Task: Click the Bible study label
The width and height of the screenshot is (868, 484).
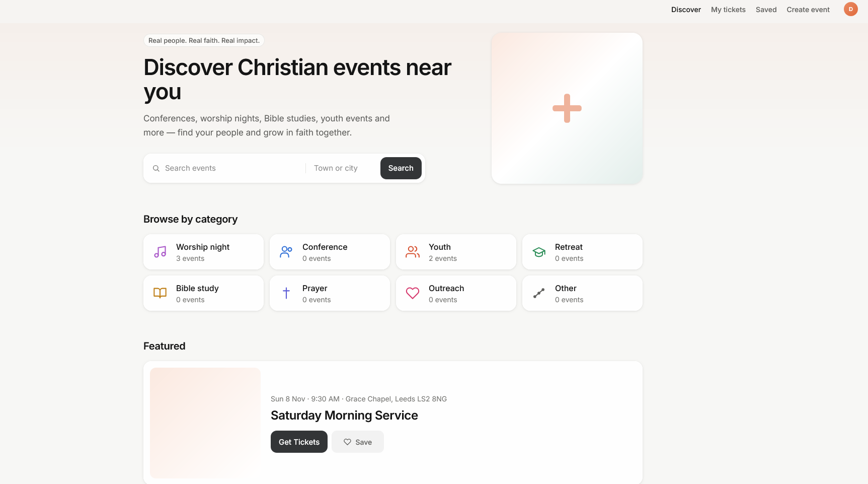Action: pyautogui.click(x=197, y=288)
